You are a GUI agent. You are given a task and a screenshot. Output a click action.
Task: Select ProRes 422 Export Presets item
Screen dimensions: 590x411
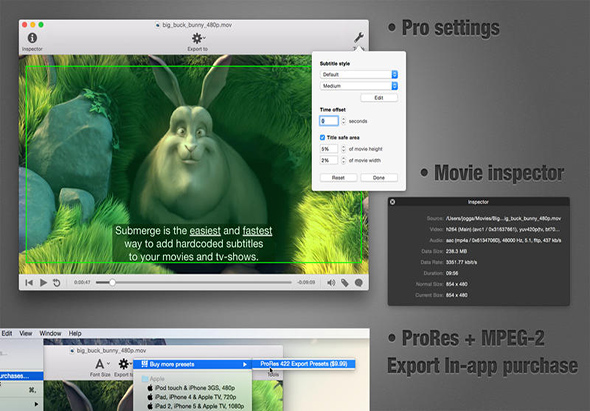tap(304, 364)
